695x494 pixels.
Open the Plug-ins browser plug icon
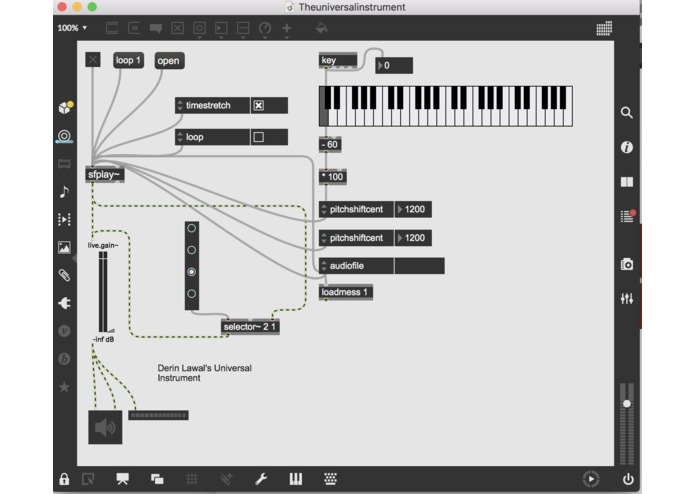pyautogui.click(x=64, y=303)
